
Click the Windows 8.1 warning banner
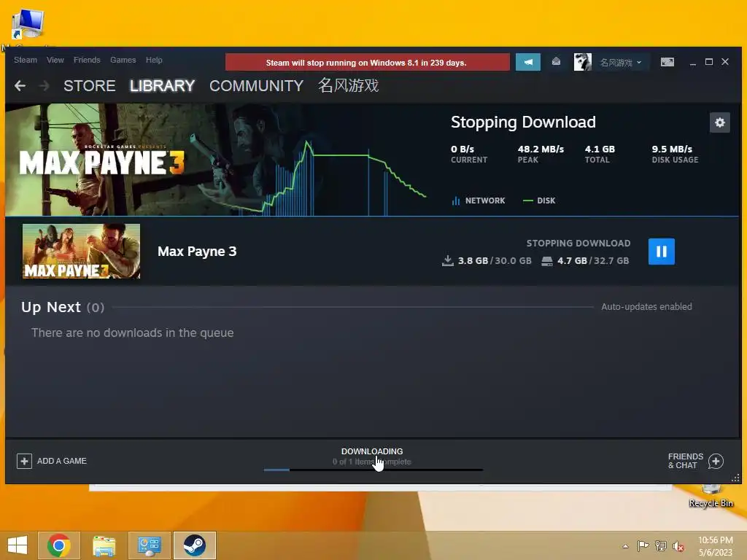click(x=368, y=63)
